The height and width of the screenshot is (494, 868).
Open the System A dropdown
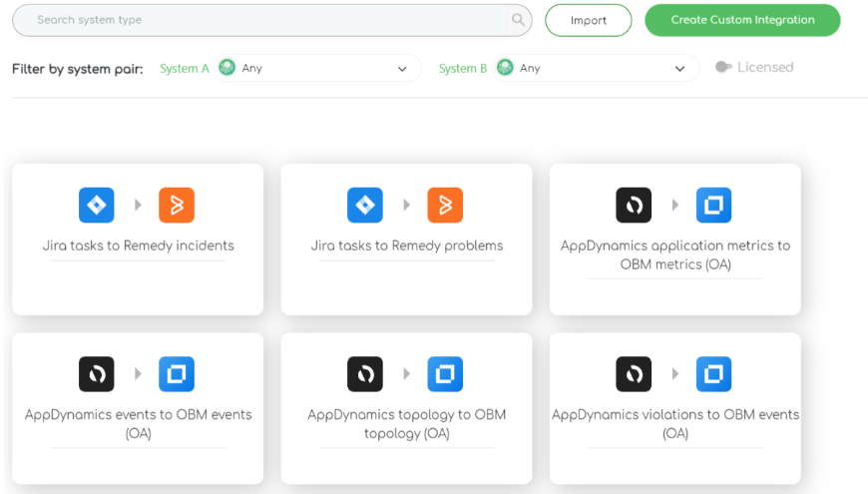317,68
